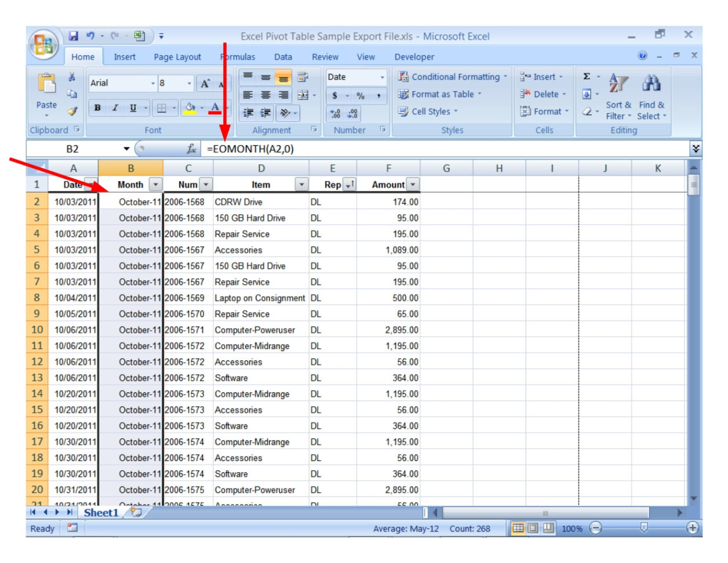Open the Office button menu

(44, 44)
